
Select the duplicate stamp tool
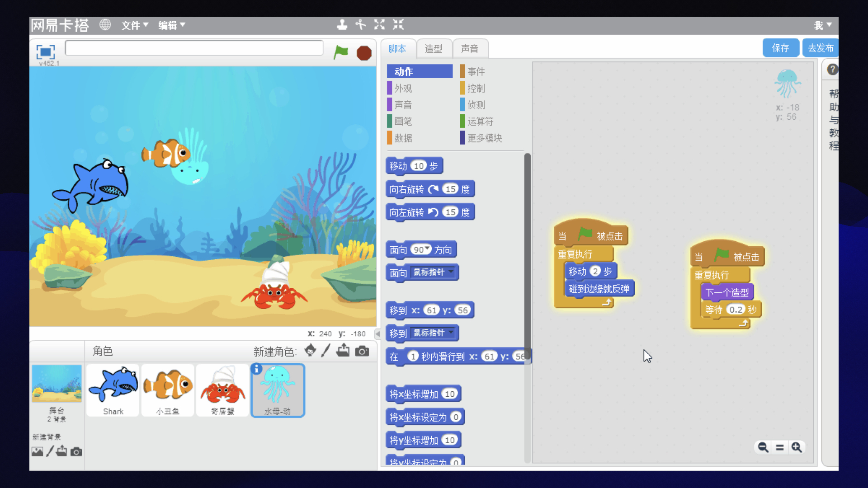(342, 24)
